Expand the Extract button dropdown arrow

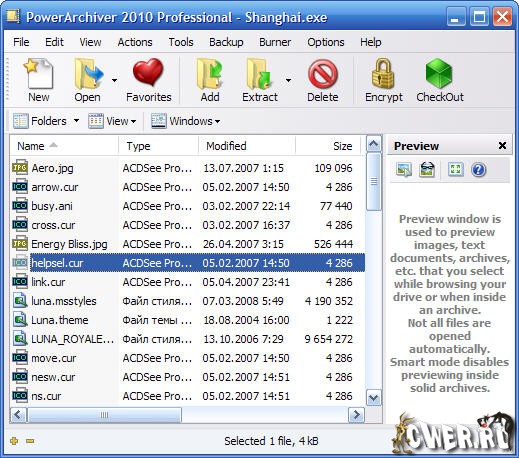[288, 80]
